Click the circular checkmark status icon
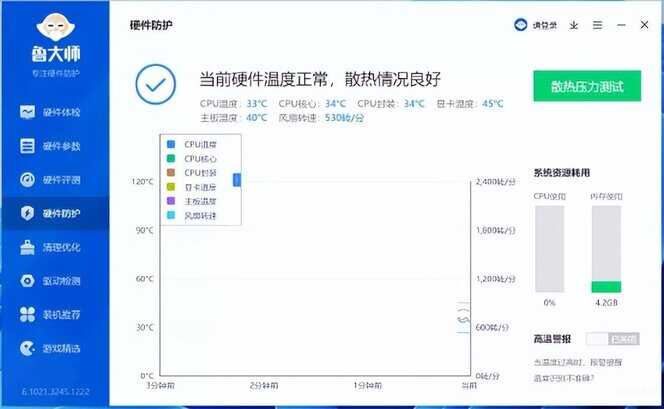 pos(155,84)
